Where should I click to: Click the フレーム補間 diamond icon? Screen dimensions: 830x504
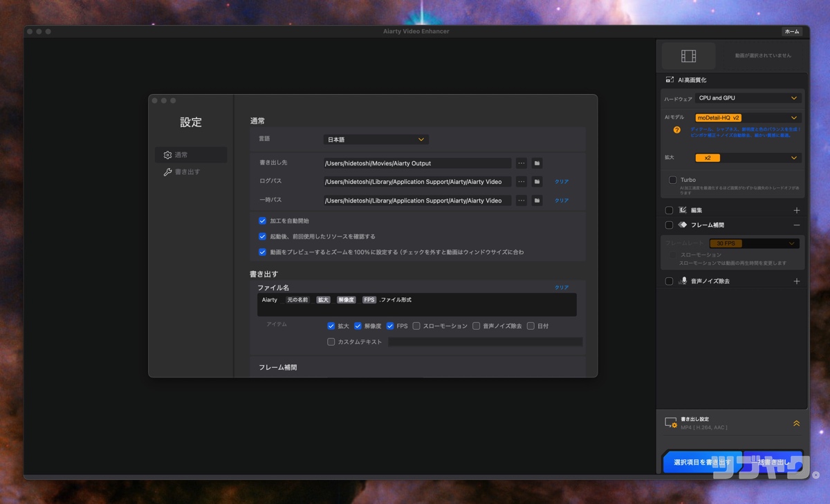(x=683, y=225)
